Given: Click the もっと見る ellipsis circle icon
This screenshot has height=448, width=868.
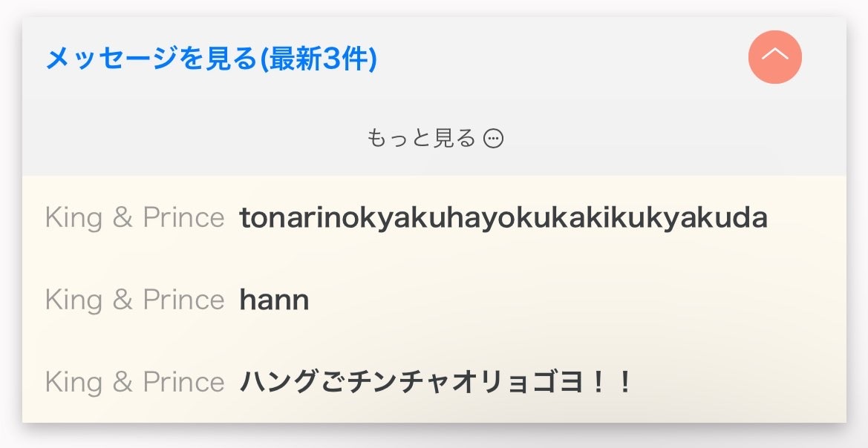Looking at the screenshot, I should [x=493, y=138].
